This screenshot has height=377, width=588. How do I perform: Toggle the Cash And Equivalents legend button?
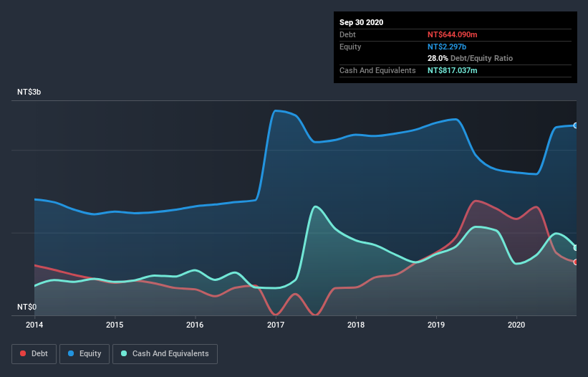pos(165,354)
